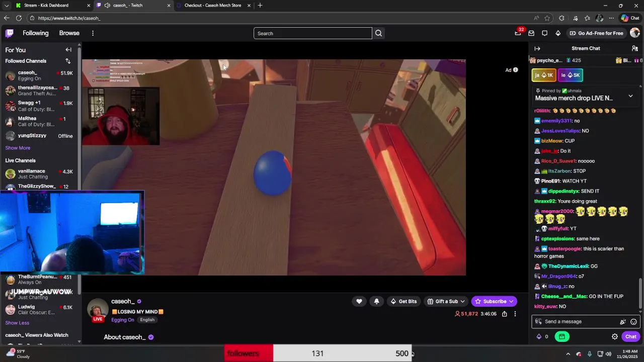The width and height of the screenshot is (644, 362).
Task: Open the browser tab list dropdown
Action: (x=7, y=6)
